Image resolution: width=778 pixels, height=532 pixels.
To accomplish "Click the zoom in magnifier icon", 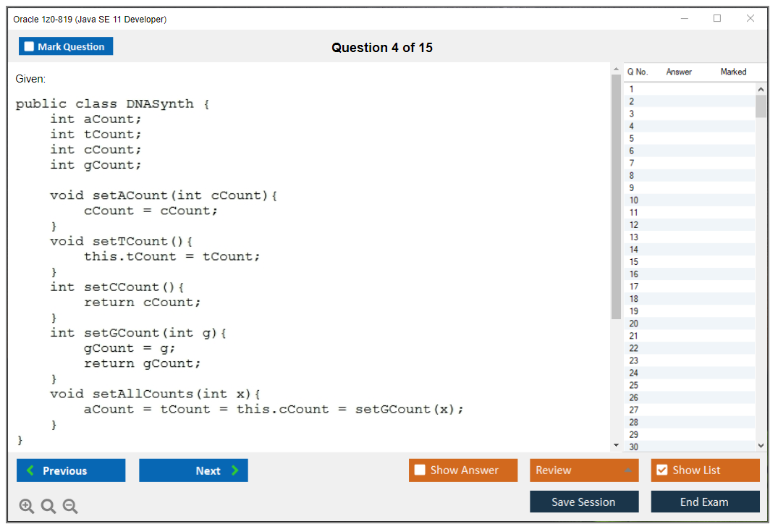I will point(26,507).
